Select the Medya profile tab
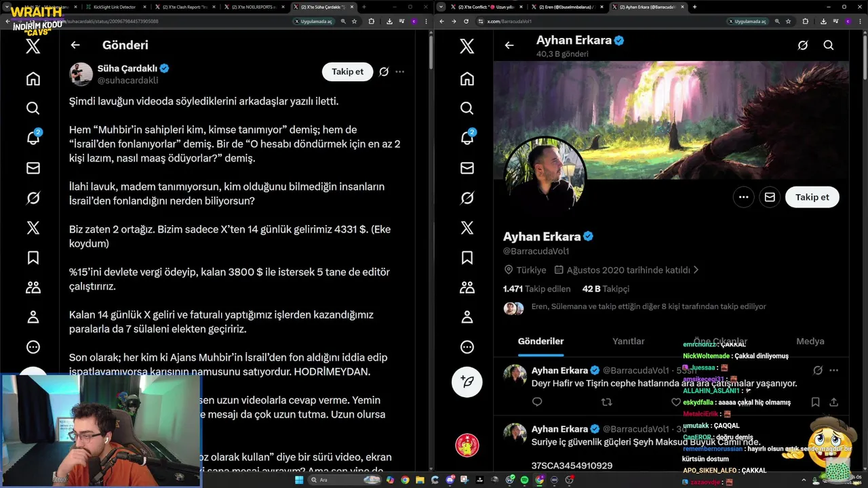 [810, 342]
